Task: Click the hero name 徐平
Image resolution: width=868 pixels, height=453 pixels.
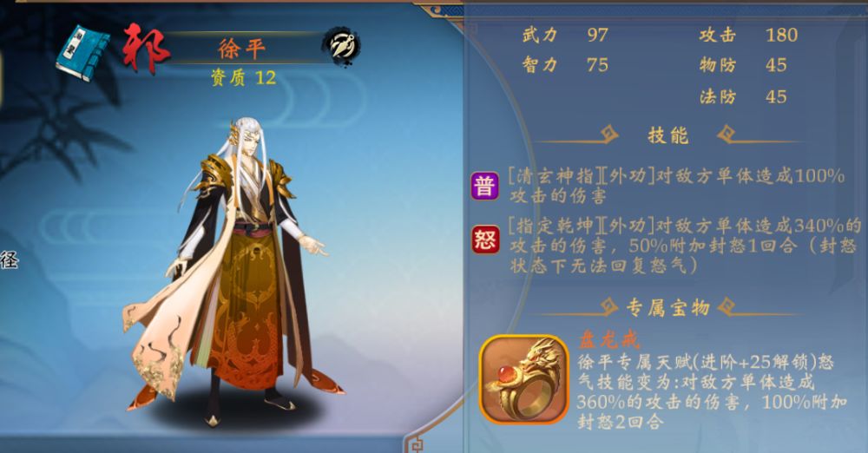Action: (242, 49)
